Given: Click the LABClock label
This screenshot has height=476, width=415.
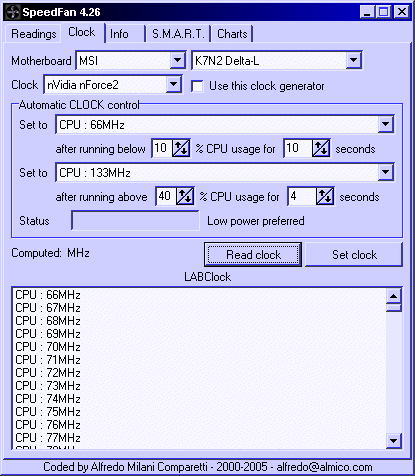Looking at the screenshot, I should click(x=207, y=277).
